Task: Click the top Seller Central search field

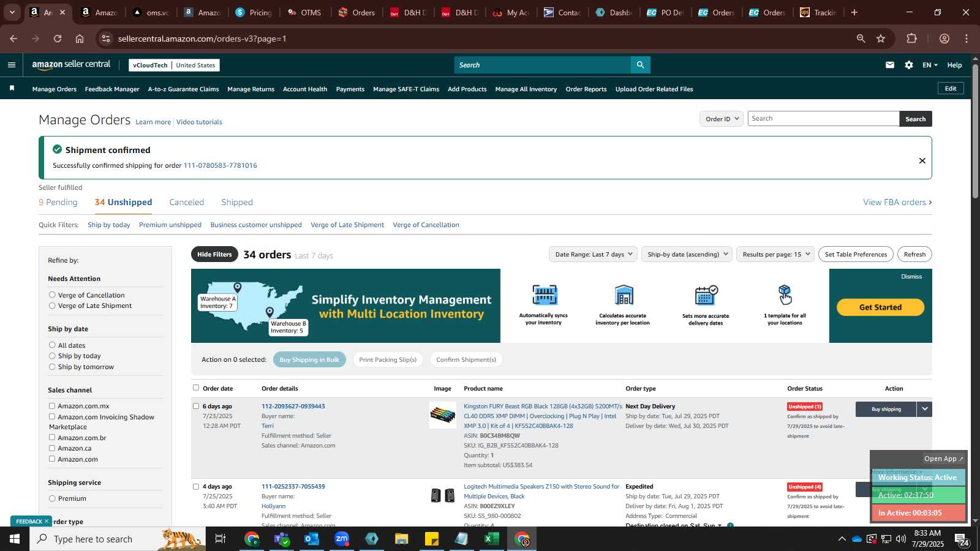Action: tap(543, 65)
